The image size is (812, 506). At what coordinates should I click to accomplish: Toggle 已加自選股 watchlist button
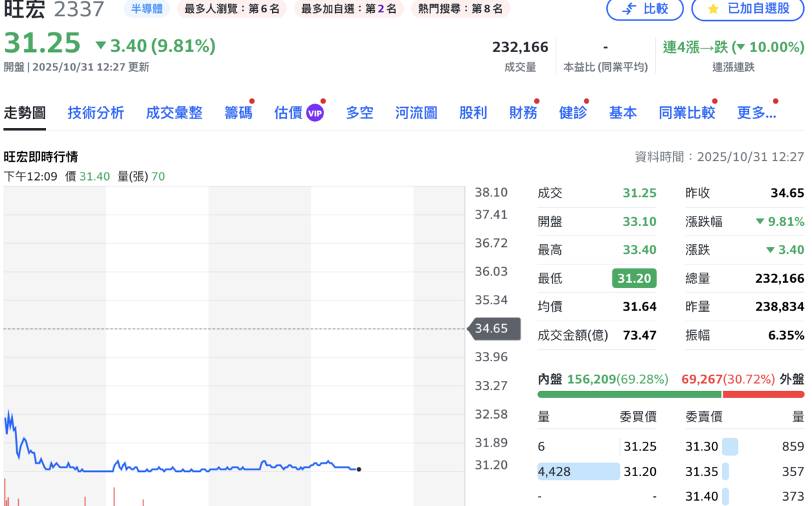(x=748, y=9)
